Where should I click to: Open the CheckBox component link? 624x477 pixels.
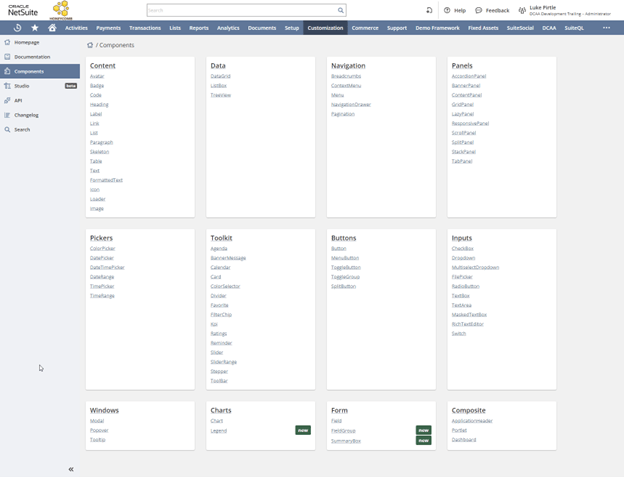coord(462,248)
